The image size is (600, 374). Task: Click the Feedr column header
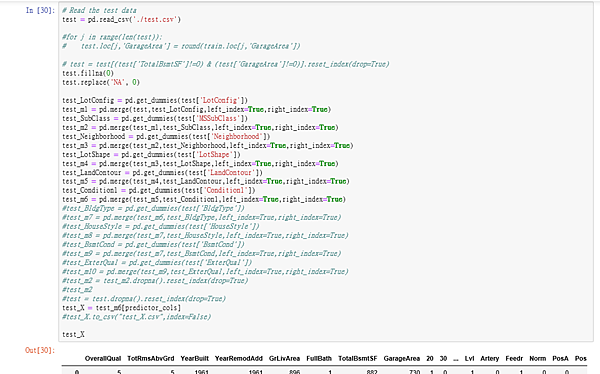[x=514, y=359]
